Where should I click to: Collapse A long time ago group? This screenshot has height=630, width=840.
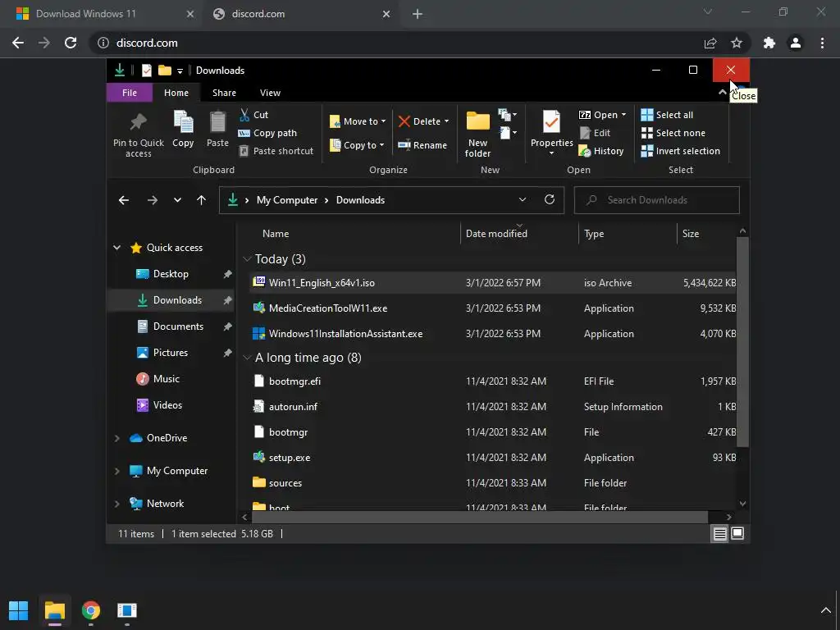pyautogui.click(x=247, y=358)
